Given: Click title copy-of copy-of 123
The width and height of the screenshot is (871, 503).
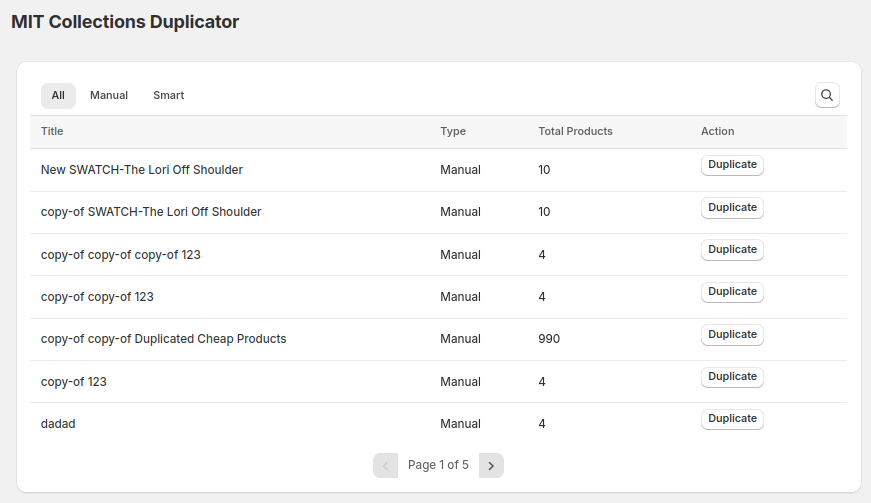Looking at the screenshot, I should click(97, 297).
